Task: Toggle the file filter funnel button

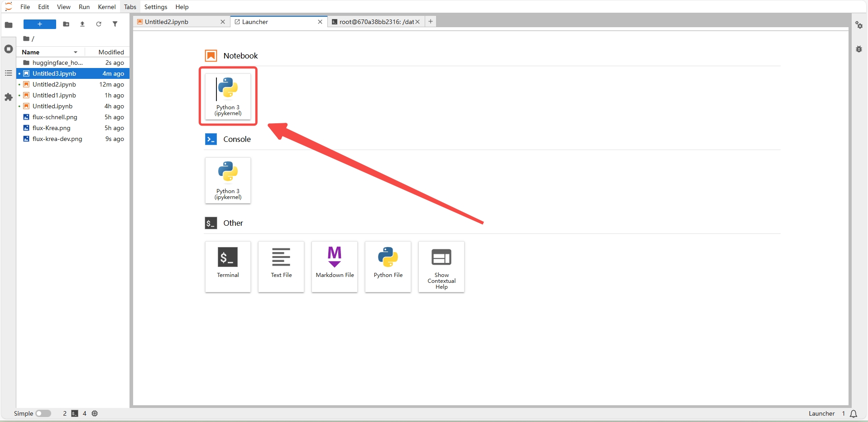Action: click(x=115, y=24)
